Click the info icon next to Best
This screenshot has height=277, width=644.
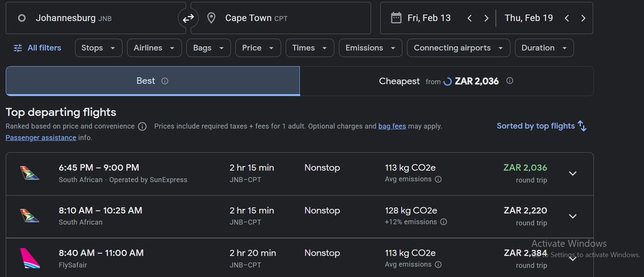point(165,81)
